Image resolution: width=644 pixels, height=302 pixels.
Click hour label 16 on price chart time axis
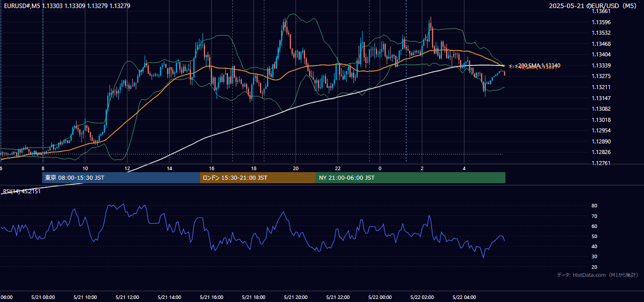pyautogui.click(x=212, y=168)
